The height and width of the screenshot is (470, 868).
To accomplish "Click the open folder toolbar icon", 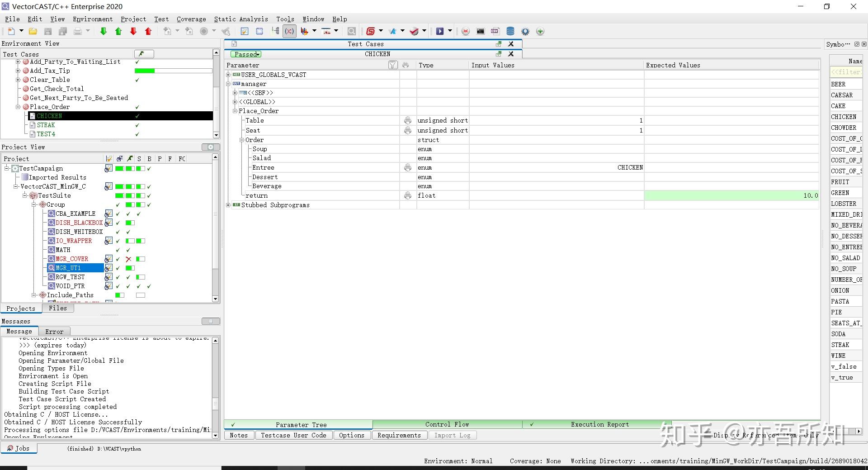I will coord(33,31).
